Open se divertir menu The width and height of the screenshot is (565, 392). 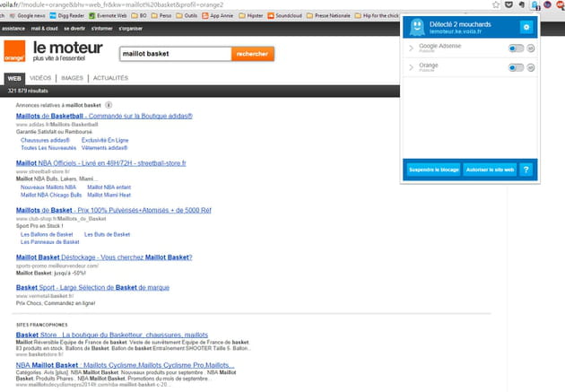click(x=74, y=29)
